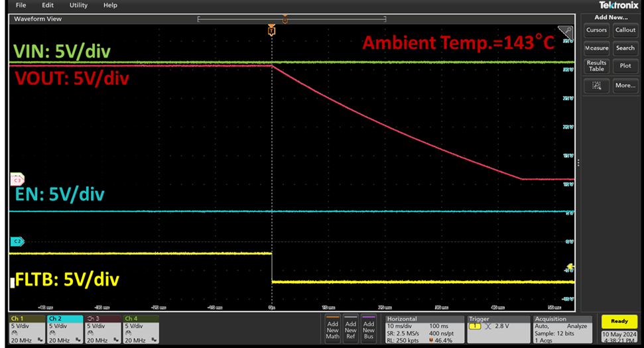Click the zoom box magnifier icon
This screenshot has width=644, height=348.
pos(596,86)
